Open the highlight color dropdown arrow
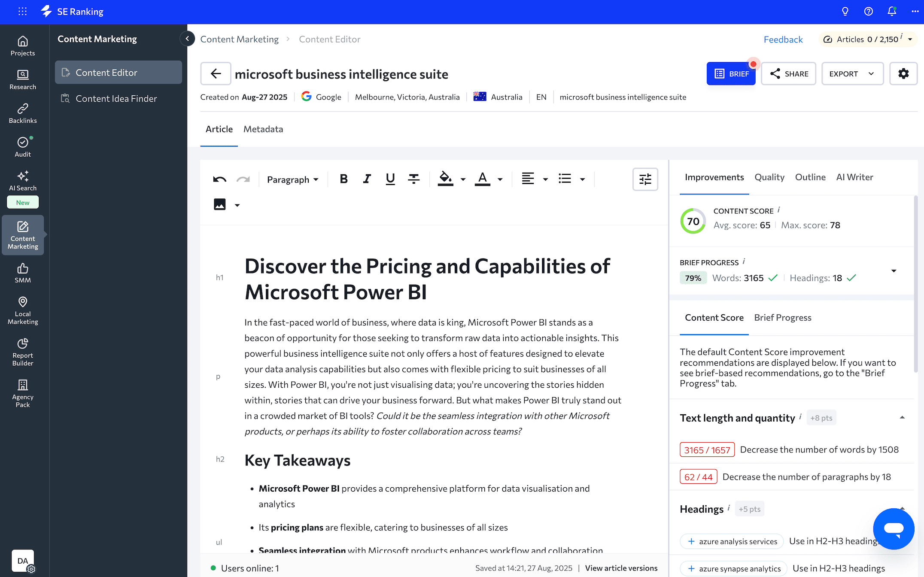Image resolution: width=924 pixels, height=577 pixels. (463, 179)
